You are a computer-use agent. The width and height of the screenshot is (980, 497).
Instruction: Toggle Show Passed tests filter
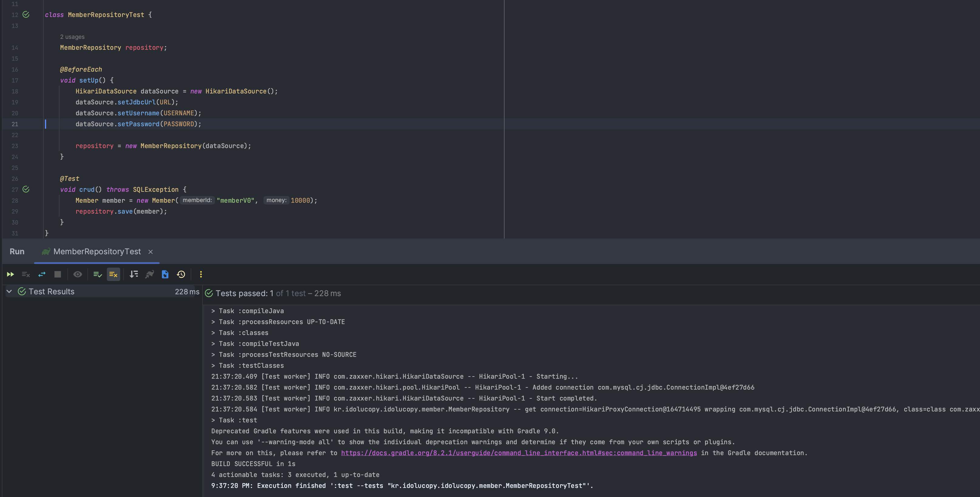(97, 274)
